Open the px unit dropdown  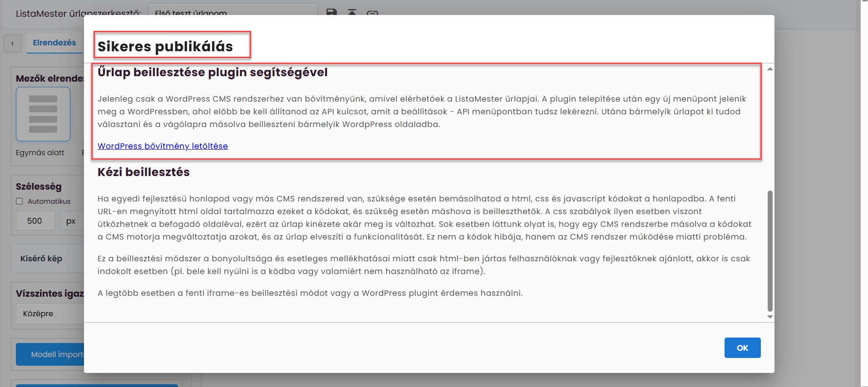coord(72,221)
